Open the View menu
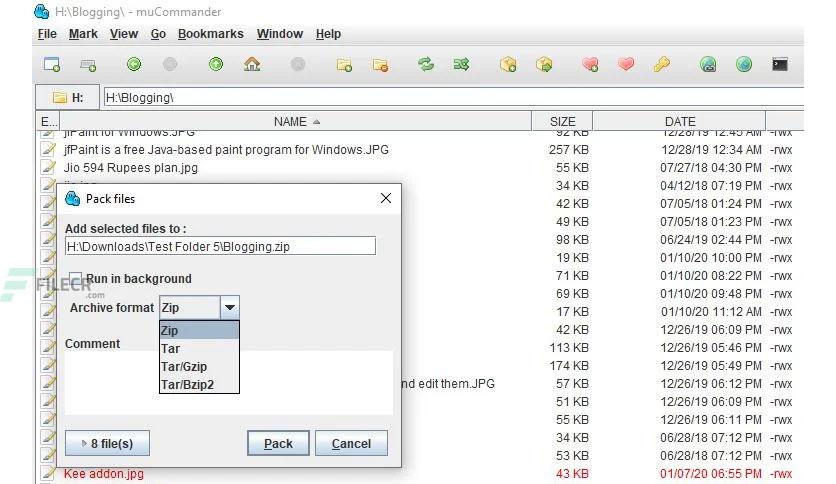Image resolution: width=836 pixels, height=484 pixels. 124,34
